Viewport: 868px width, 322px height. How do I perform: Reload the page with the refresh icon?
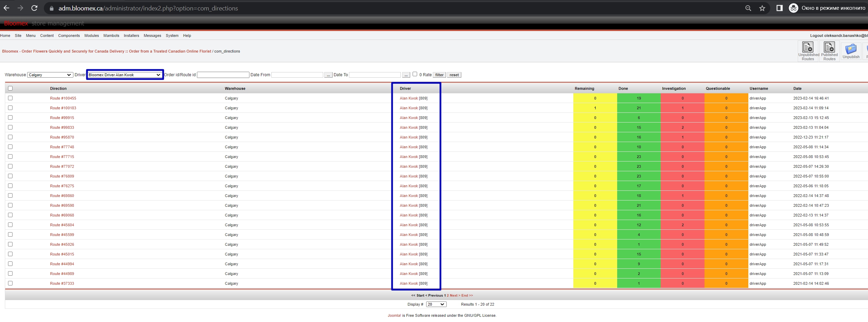[34, 8]
